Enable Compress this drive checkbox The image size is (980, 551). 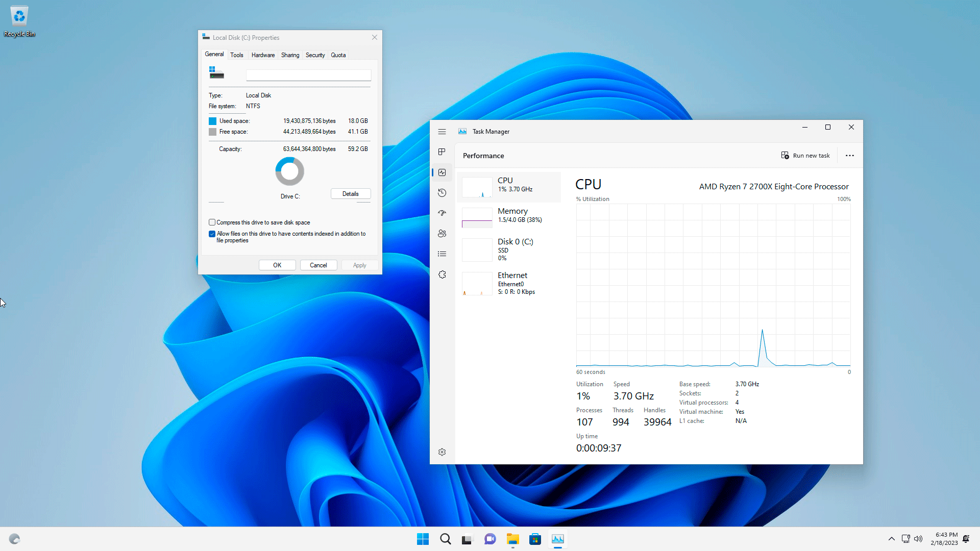click(x=212, y=222)
